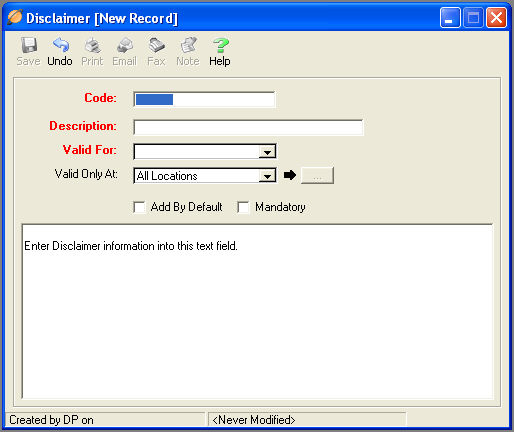Click the Fax toolbar icon

[156, 45]
